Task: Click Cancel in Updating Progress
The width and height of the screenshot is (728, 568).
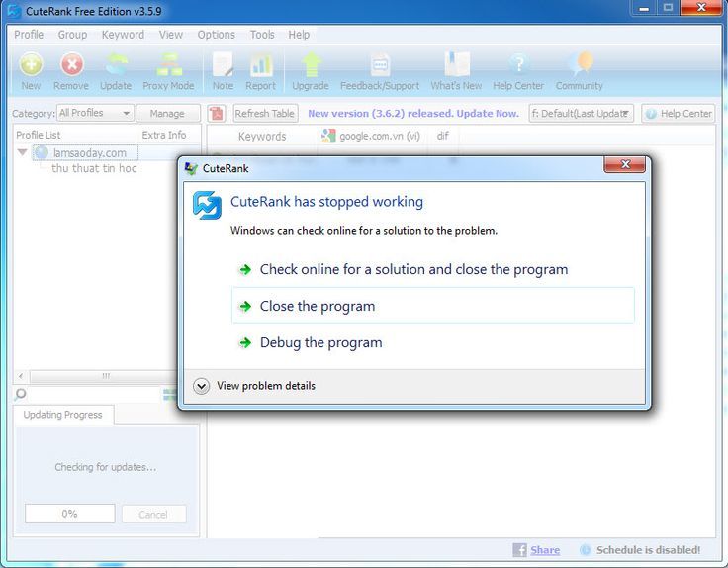Action: pyautogui.click(x=153, y=515)
